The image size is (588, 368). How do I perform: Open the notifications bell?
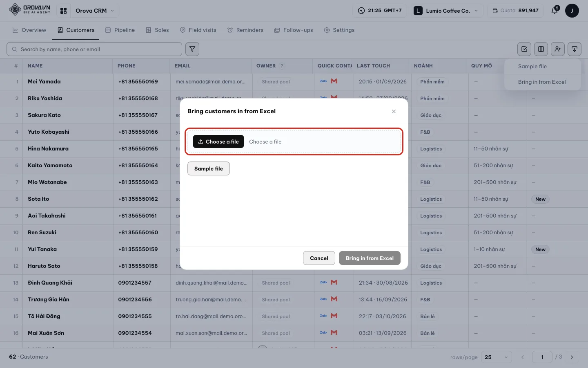[x=555, y=11]
